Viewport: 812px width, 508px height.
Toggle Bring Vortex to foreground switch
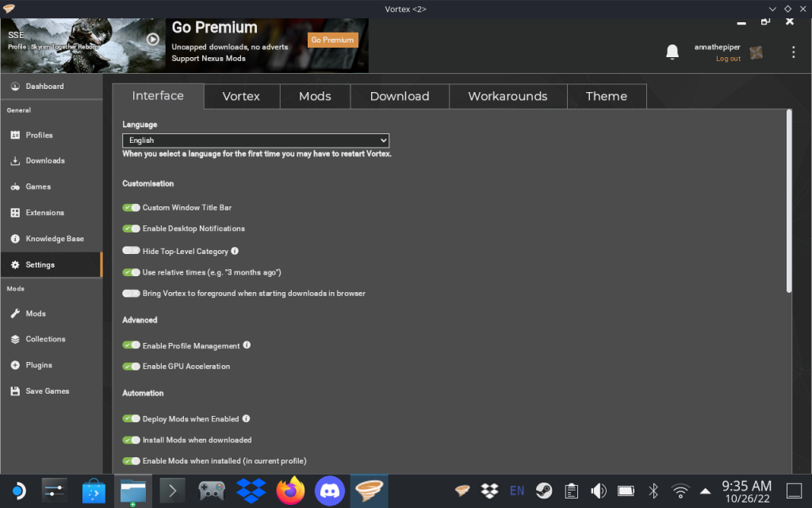(x=131, y=294)
